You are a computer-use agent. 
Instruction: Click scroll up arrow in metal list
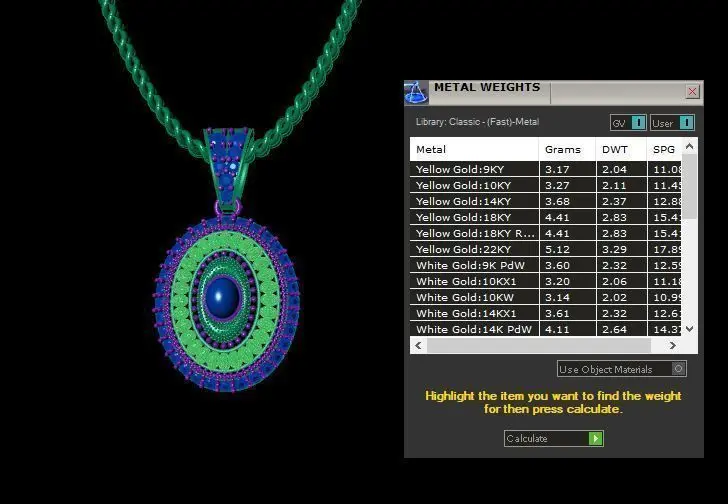(689, 146)
